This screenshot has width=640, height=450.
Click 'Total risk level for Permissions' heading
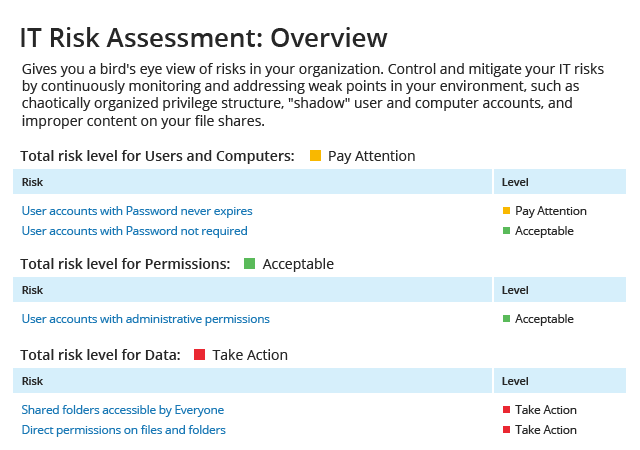coord(125,264)
